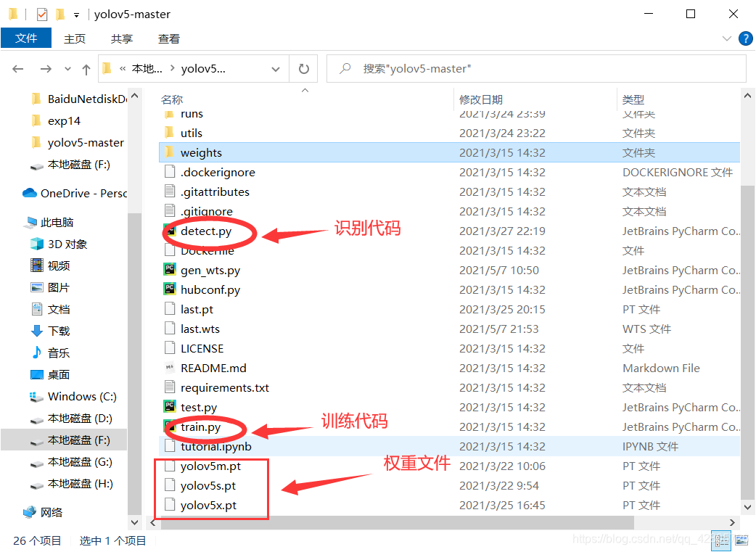Go up one folder level
Image resolution: width=756 pixels, height=552 pixels.
(86, 70)
